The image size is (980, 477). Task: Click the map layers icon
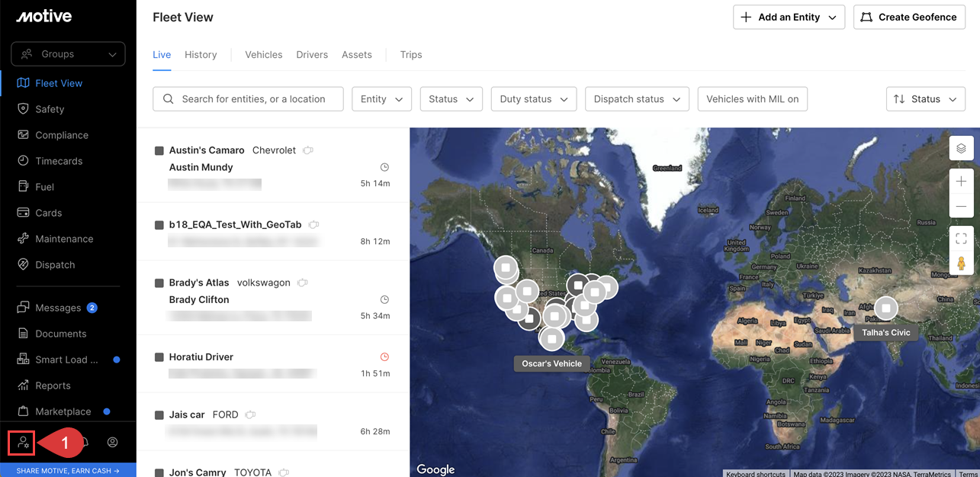coord(961,148)
